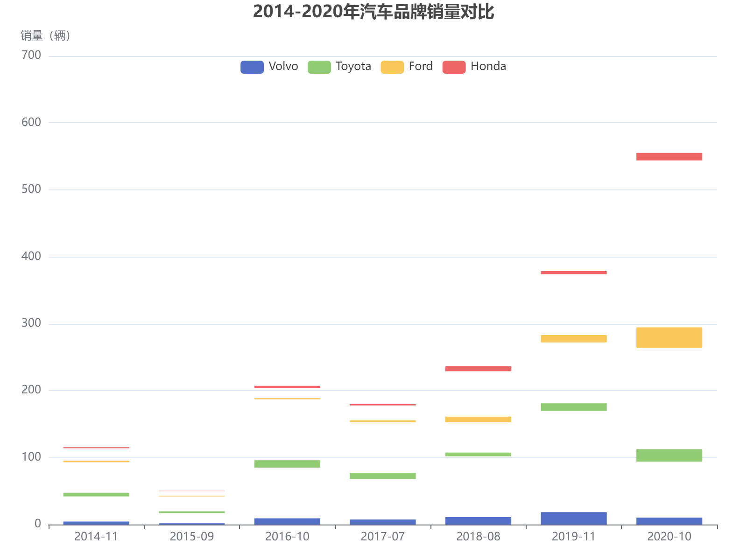Click the green Toyota legend swatch
The height and width of the screenshot is (560, 747).
click(319, 66)
